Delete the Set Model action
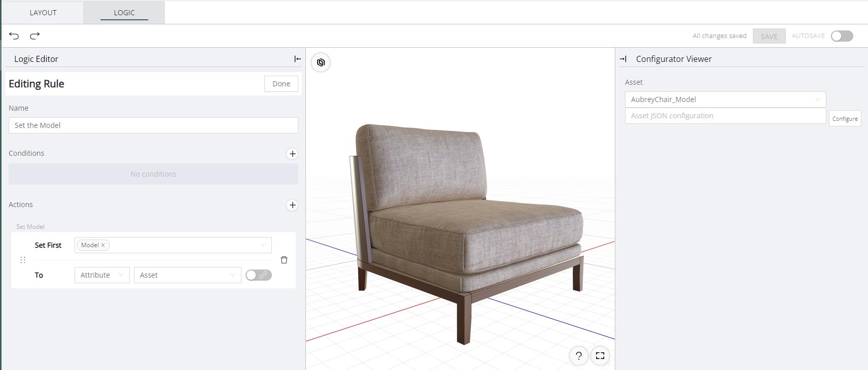This screenshot has width=868, height=370. coord(284,260)
